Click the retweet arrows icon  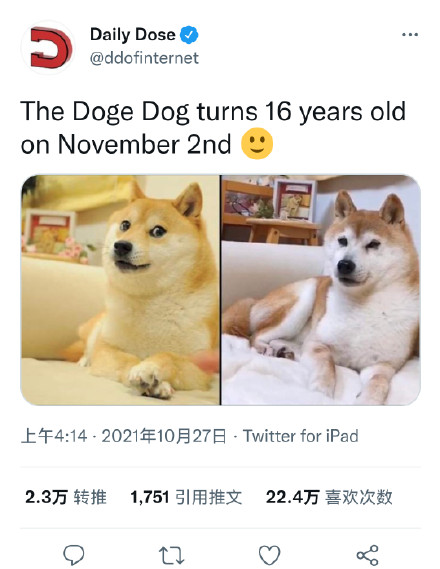(x=172, y=555)
